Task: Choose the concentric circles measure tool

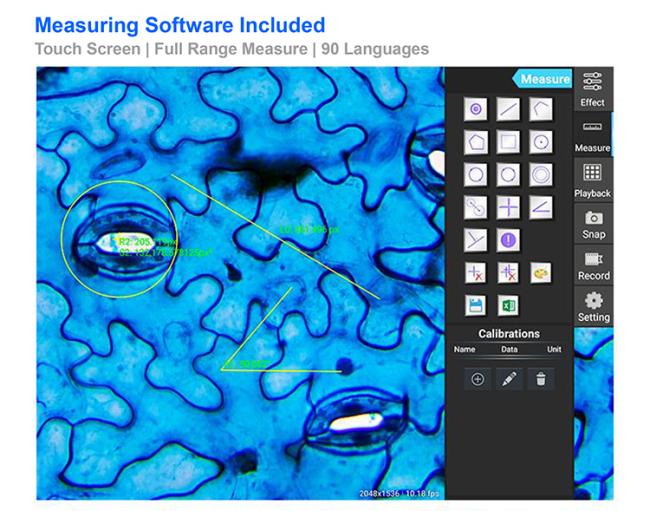Action: coord(540,174)
